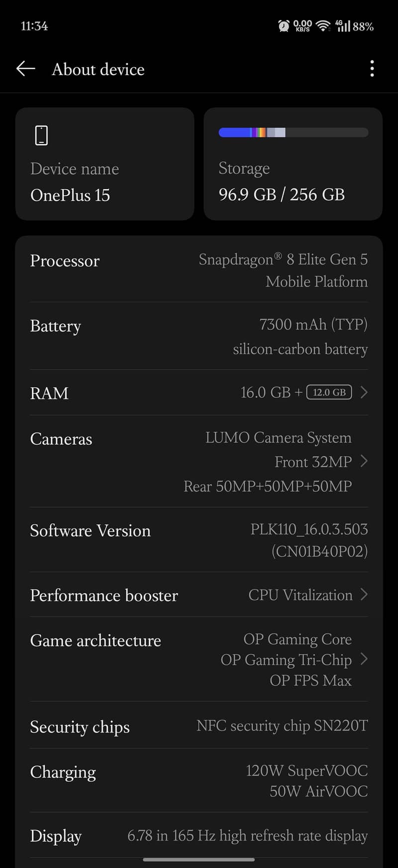Tap the back arrow to leave About device
The image size is (398, 868).
(x=25, y=69)
